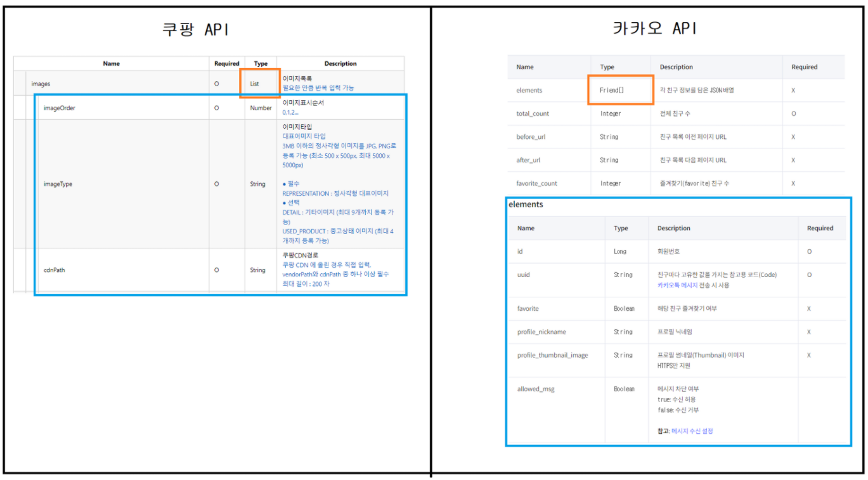
Task: Select the "쿠팡CDN경로" description text
Action: pyautogui.click(x=301, y=256)
